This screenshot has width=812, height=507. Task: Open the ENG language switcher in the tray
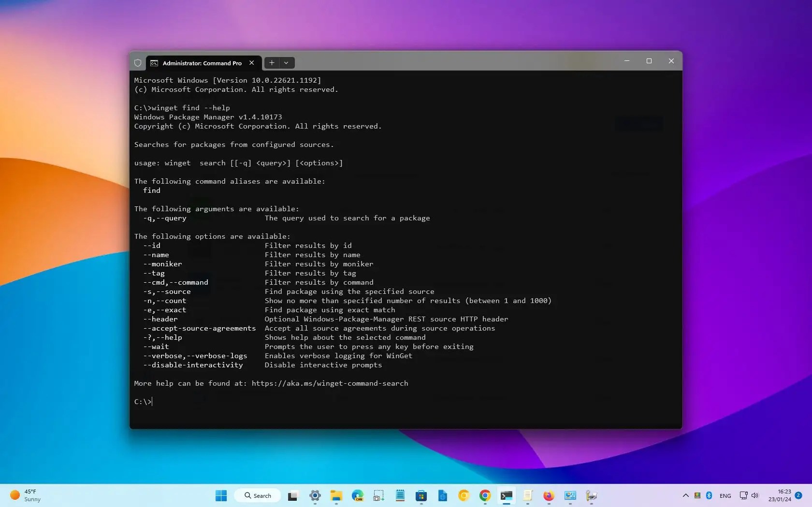click(725, 495)
